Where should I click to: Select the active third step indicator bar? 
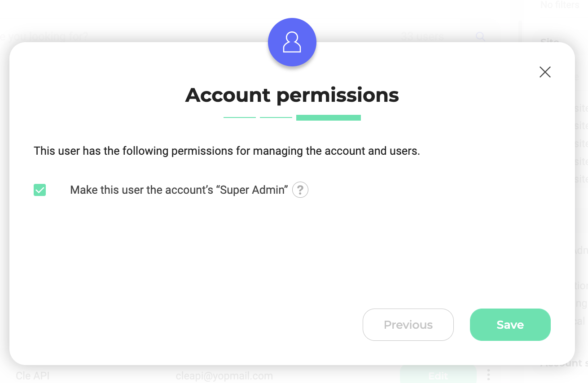[x=329, y=118]
